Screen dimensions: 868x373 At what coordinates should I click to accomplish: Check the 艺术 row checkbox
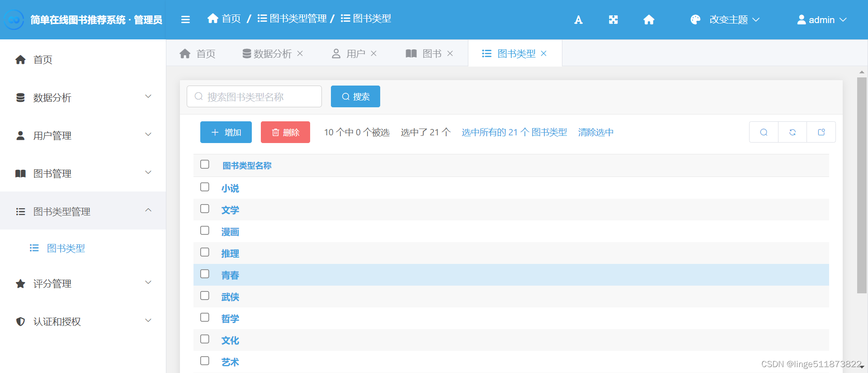pos(205,361)
